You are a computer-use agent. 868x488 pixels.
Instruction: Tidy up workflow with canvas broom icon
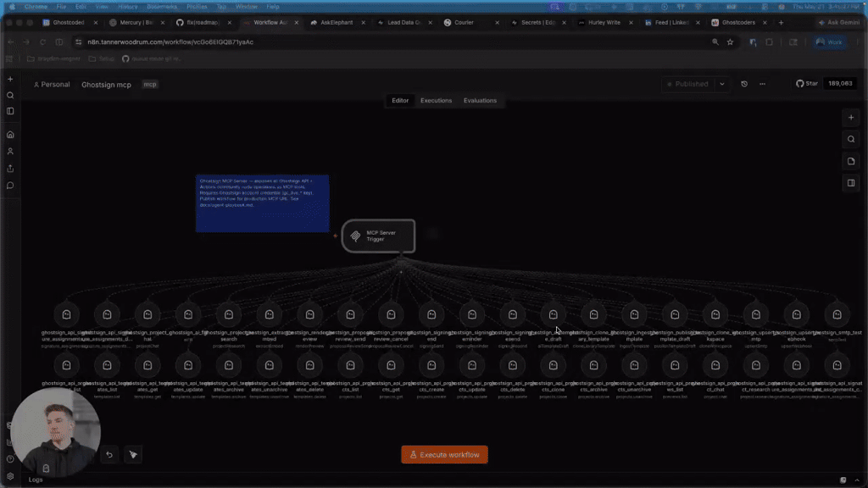point(133,454)
